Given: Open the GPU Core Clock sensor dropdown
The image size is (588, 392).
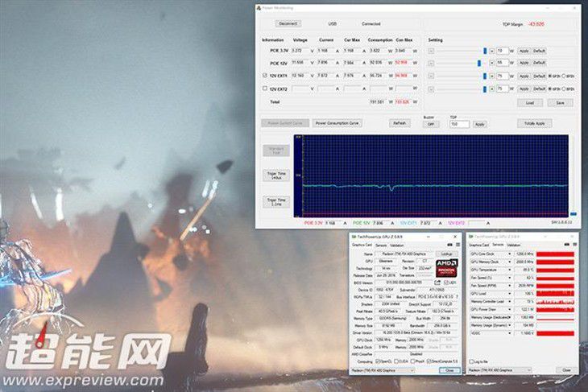Looking at the screenshot, I should tap(509, 254).
